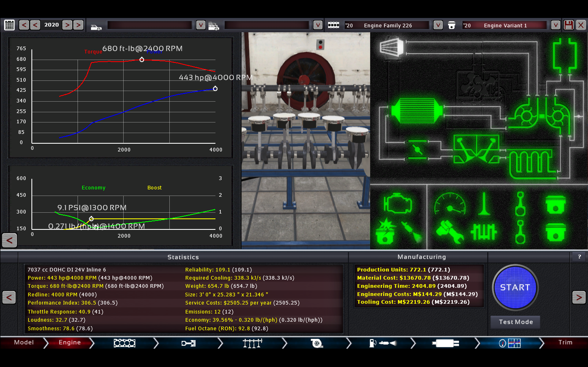This screenshot has width=588, height=367.
Task: Open the turbo aspiration tab
Action: click(x=317, y=343)
